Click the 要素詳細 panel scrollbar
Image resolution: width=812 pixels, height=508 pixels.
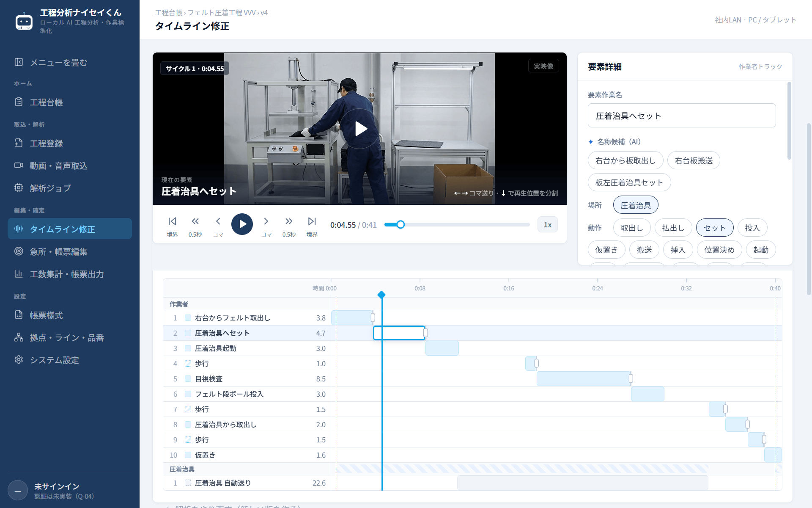pyautogui.click(x=789, y=121)
